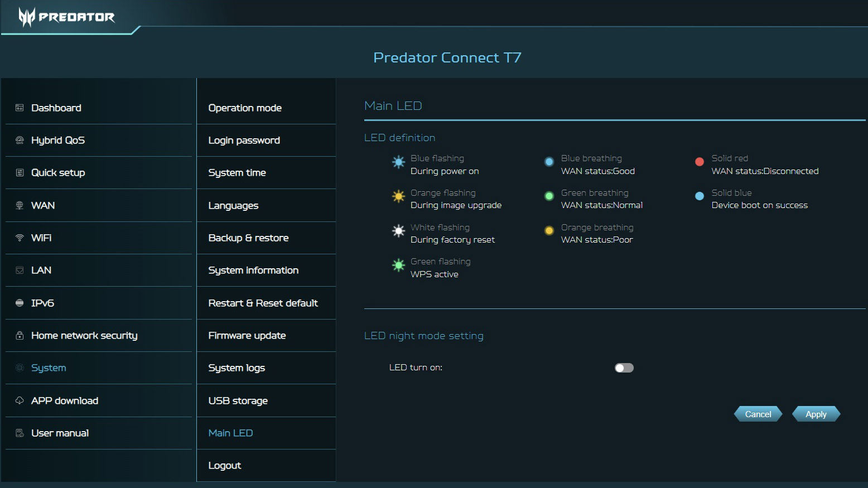
Task: Click the WAN globe icon
Action: 20,205
